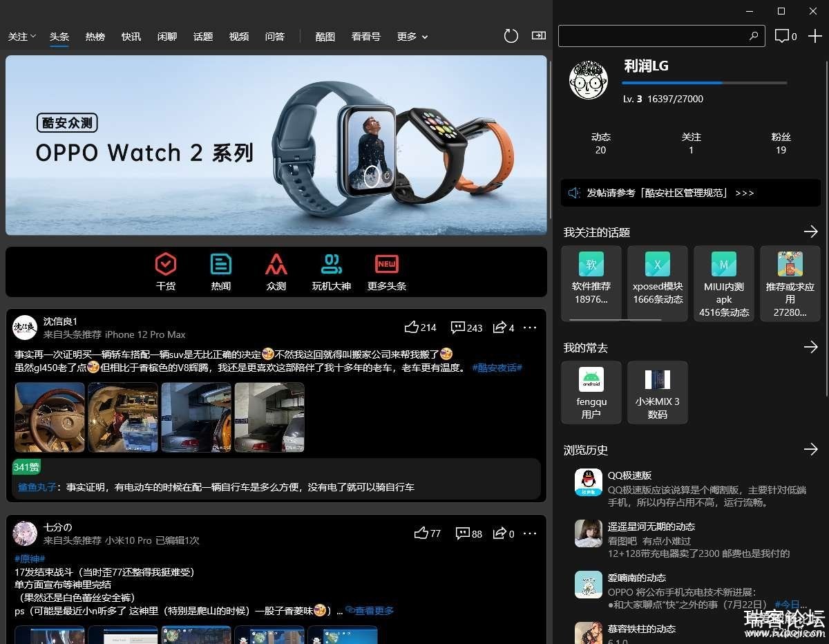Open 利润LG profile avatar
The height and width of the screenshot is (644, 829).
(589, 79)
